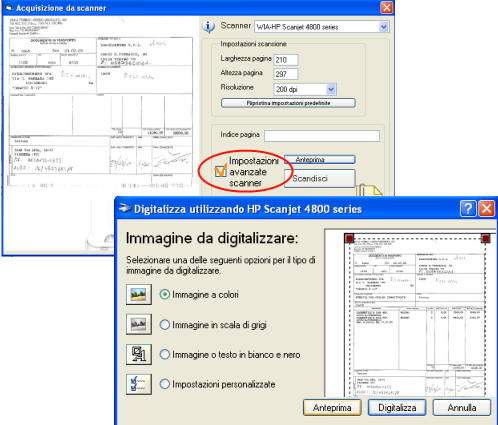Image resolution: width=498 pixels, height=425 pixels.
Task: Choose Impostazioni personalizzate option
Action: [x=165, y=384]
